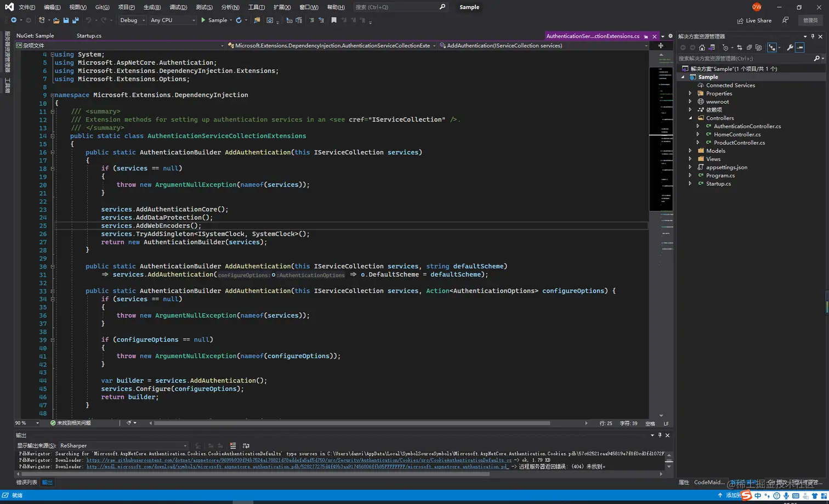829x504 pixels.
Task: Open the ReSharper output source dropdown
Action: pos(123,446)
